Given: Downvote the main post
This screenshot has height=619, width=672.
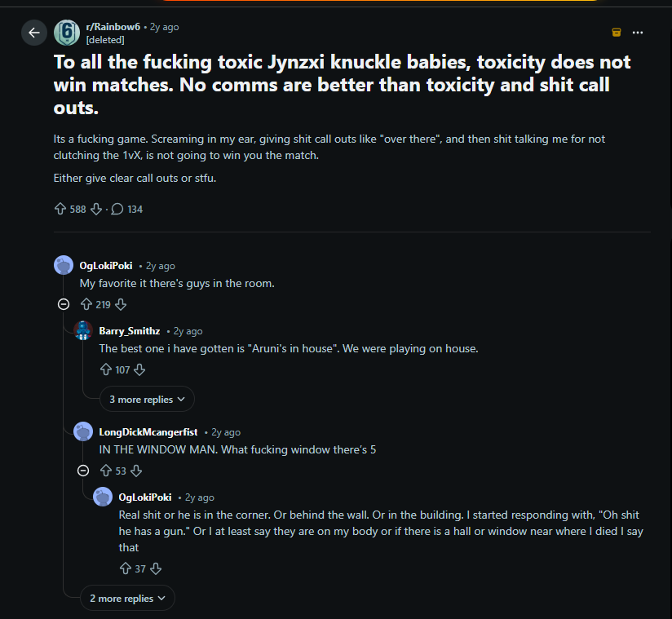Looking at the screenshot, I should pyautogui.click(x=96, y=209).
